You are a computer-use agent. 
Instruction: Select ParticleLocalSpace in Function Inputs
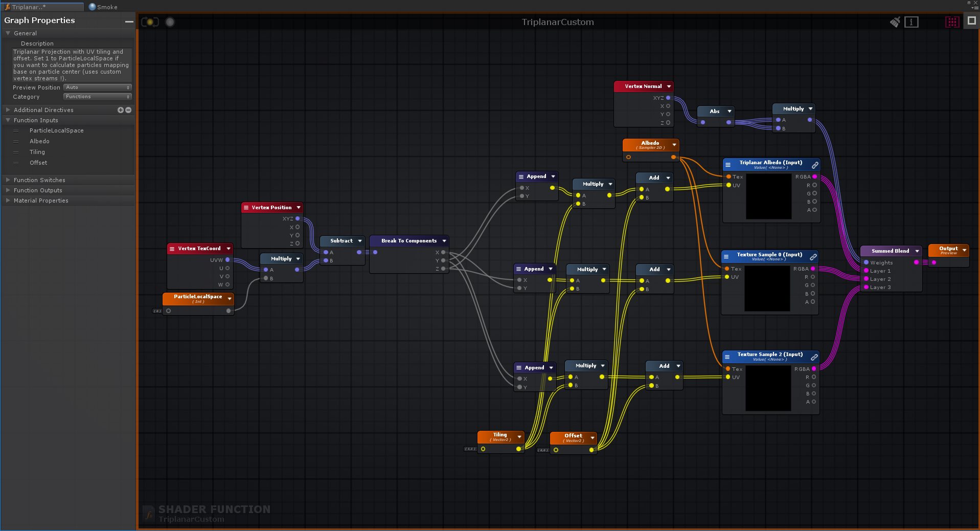point(56,130)
